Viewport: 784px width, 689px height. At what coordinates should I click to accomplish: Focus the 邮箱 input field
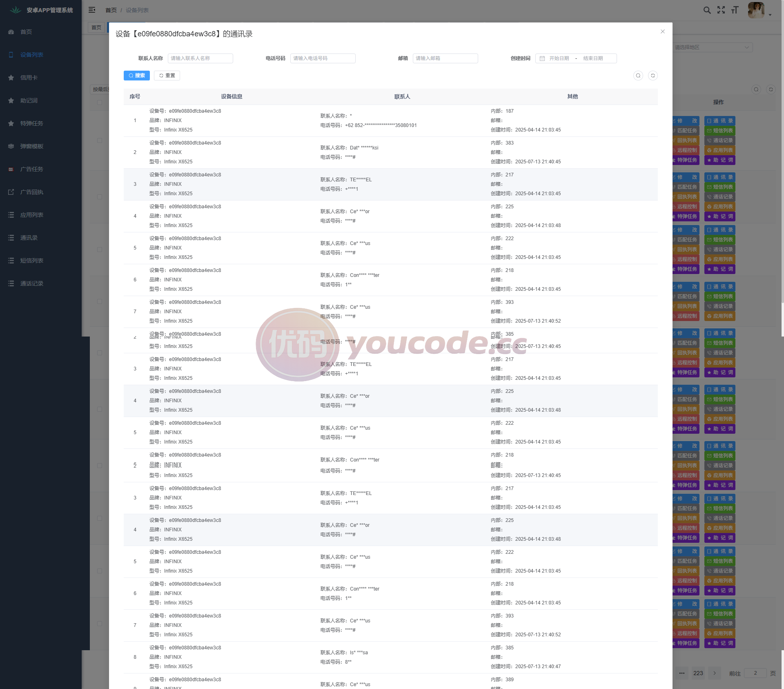click(445, 58)
